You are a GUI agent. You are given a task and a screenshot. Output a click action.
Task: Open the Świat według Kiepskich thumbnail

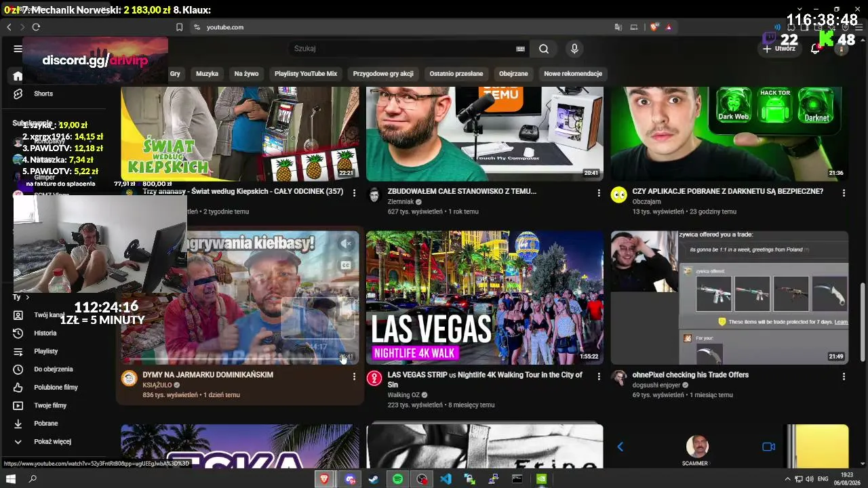coord(240,134)
